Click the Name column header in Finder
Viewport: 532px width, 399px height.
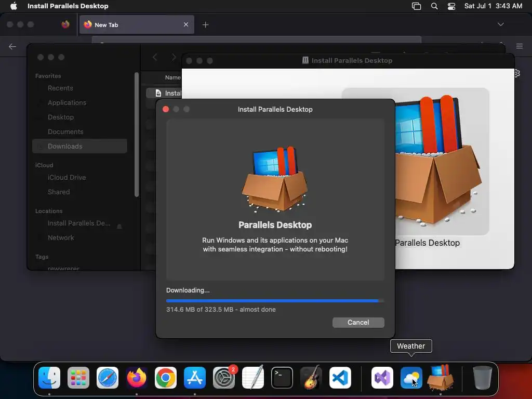pos(172,78)
